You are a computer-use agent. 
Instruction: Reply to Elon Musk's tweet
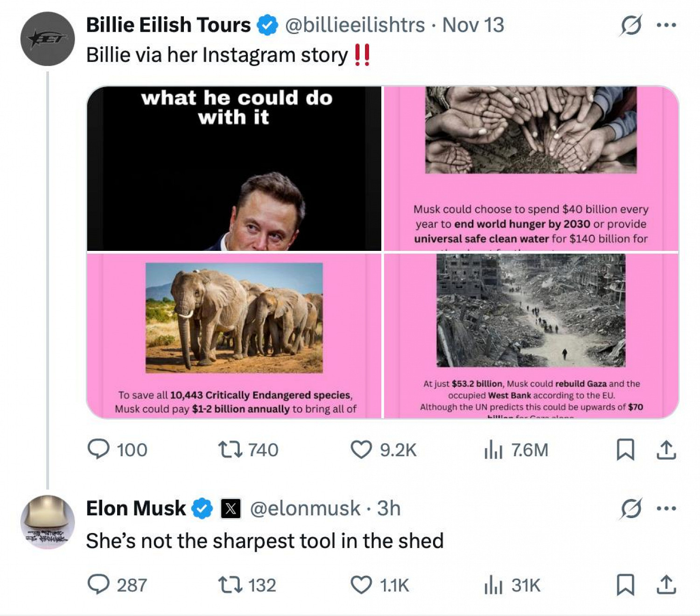98,585
